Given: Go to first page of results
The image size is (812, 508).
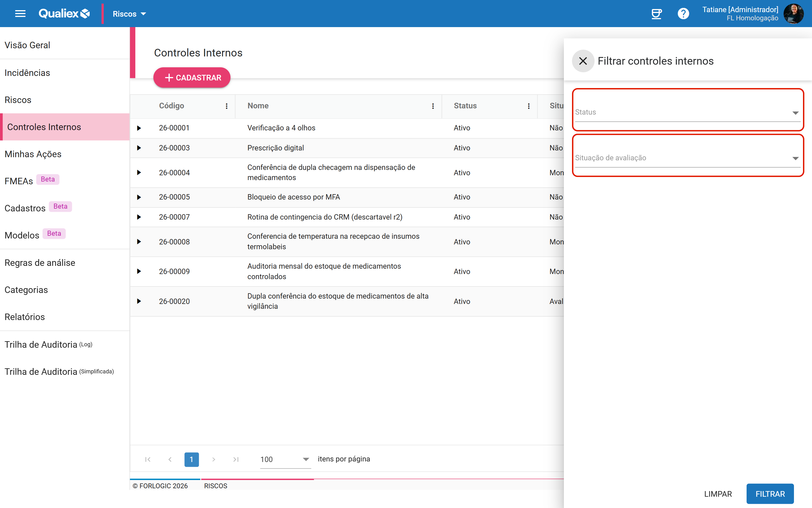Looking at the screenshot, I should (148, 459).
